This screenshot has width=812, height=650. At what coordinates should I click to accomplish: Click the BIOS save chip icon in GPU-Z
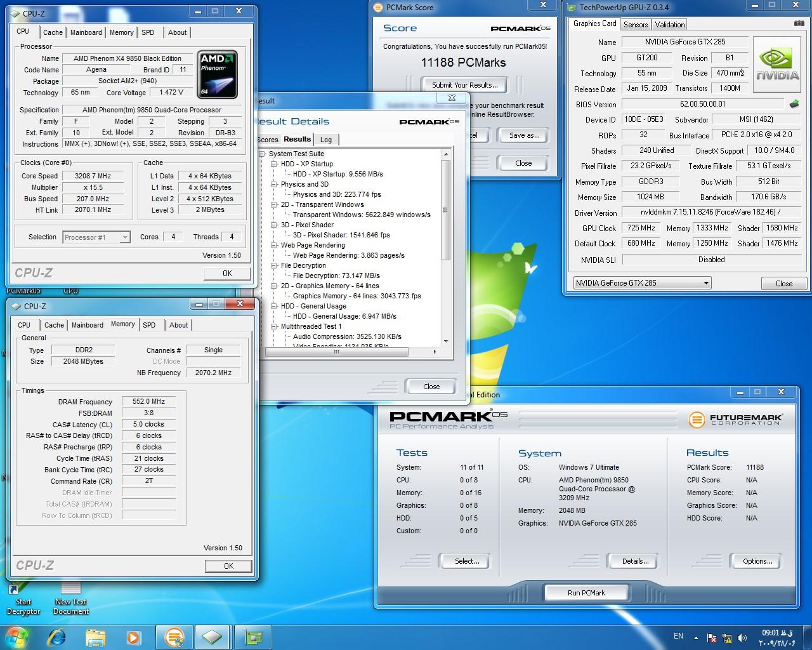pos(794,103)
